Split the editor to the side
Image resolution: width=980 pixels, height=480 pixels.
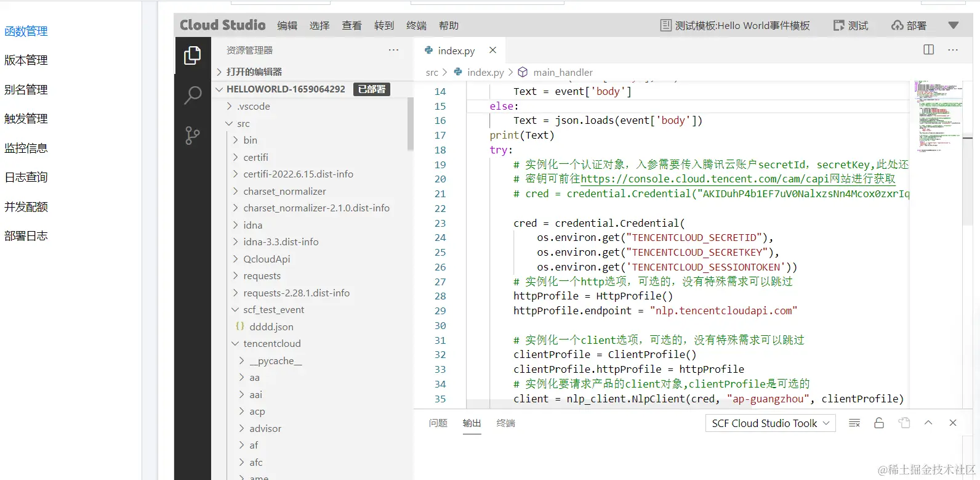[929, 50]
